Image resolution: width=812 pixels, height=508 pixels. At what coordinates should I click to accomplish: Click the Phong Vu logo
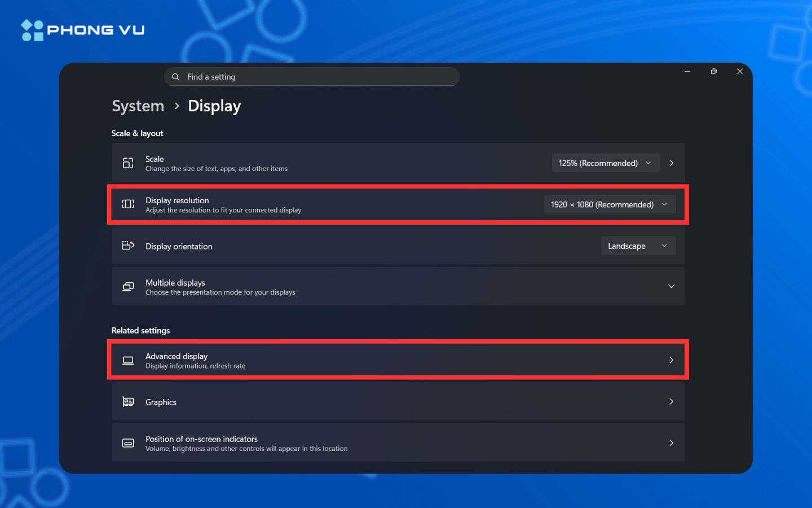82,29
